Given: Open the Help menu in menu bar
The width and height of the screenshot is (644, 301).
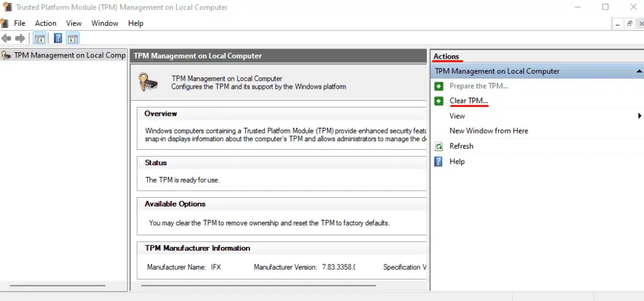Looking at the screenshot, I should click(x=136, y=23).
